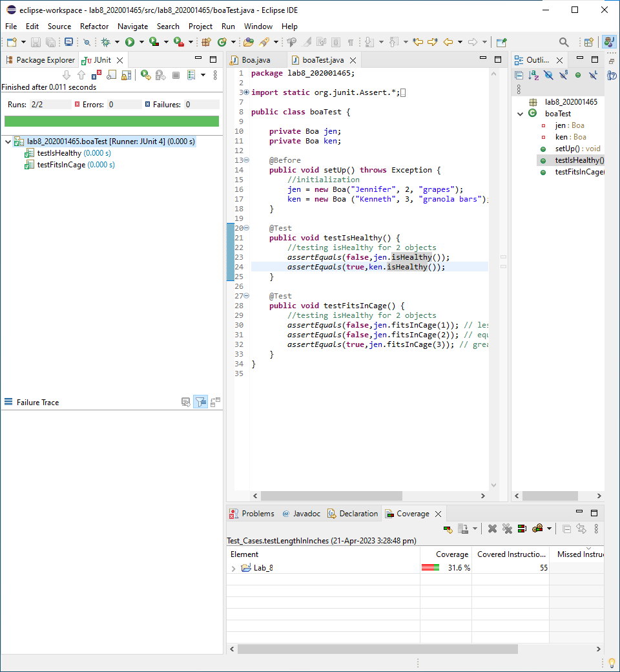Rerun the JUnit test suite

point(145,74)
